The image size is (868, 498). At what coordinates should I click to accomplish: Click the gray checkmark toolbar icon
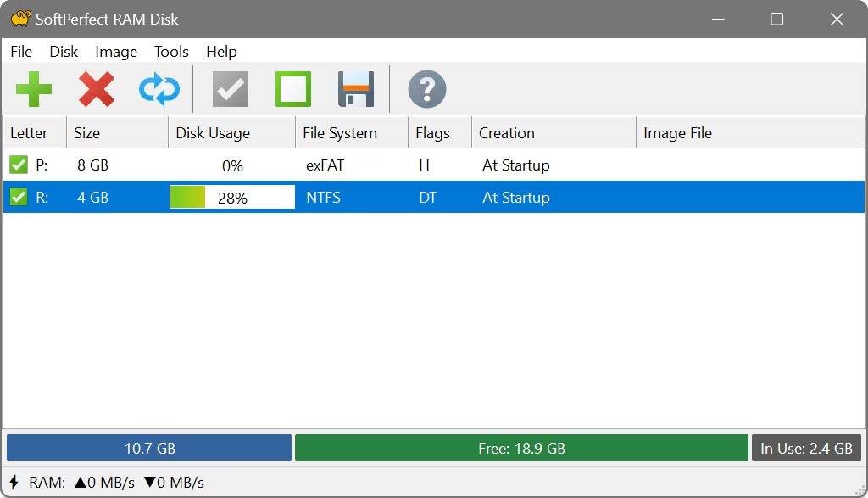point(231,89)
